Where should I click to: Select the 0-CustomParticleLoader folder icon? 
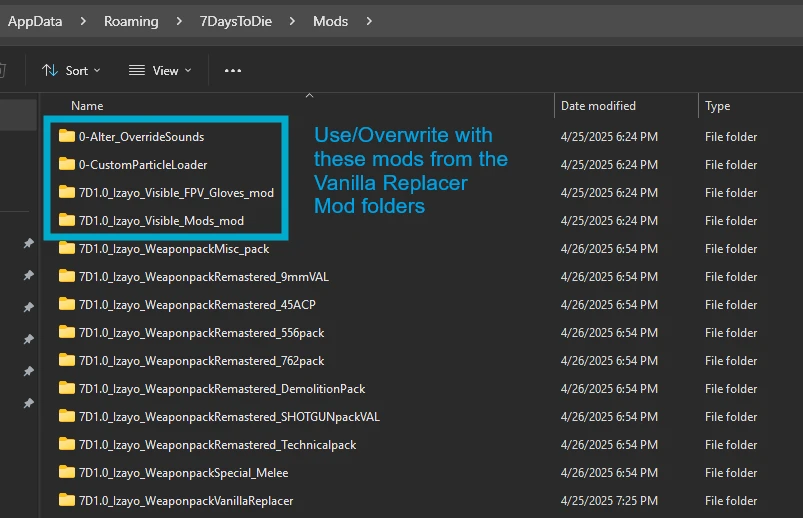[67, 164]
